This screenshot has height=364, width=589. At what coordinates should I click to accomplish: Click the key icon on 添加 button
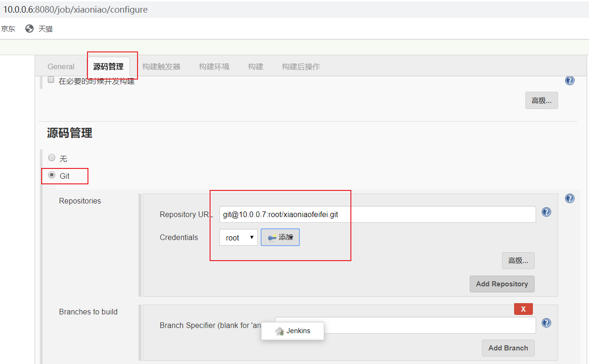pyautogui.click(x=272, y=238)
